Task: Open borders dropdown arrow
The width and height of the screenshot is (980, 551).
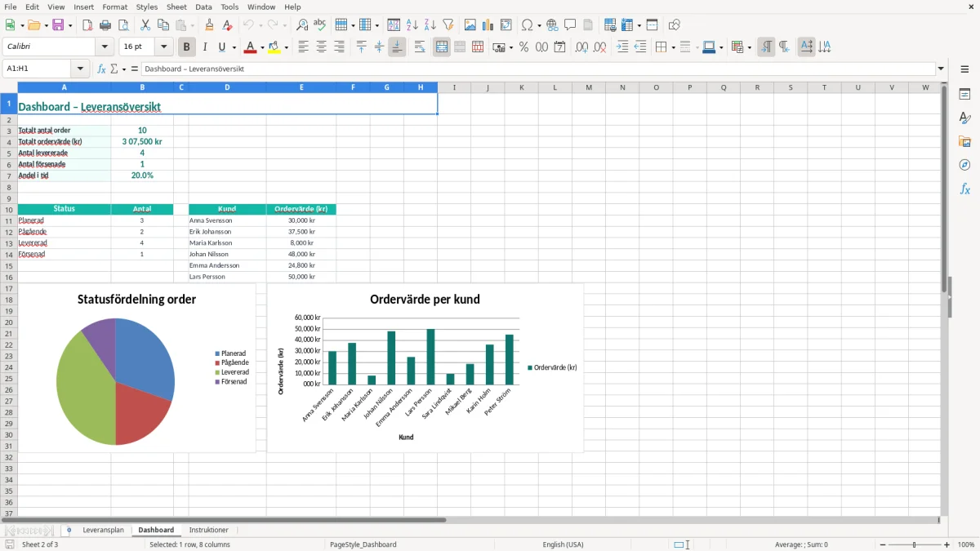Action: pyautogui.click(x=673, y=47)
